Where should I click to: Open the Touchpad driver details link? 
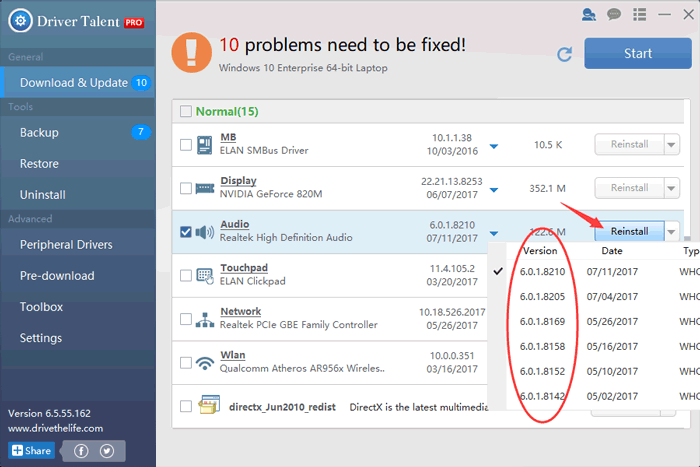(x=244, y=268)
